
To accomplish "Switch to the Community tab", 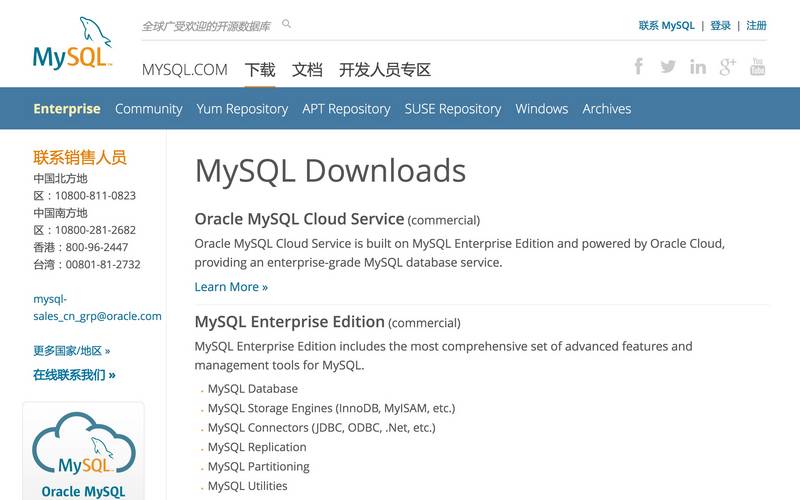I will 148,109.
